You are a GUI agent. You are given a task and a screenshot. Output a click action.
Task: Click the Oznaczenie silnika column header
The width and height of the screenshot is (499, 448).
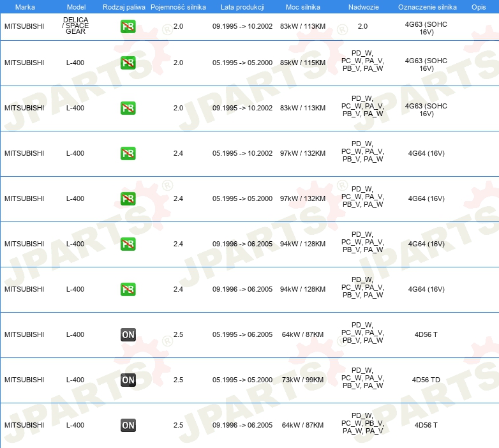(427, 7)
